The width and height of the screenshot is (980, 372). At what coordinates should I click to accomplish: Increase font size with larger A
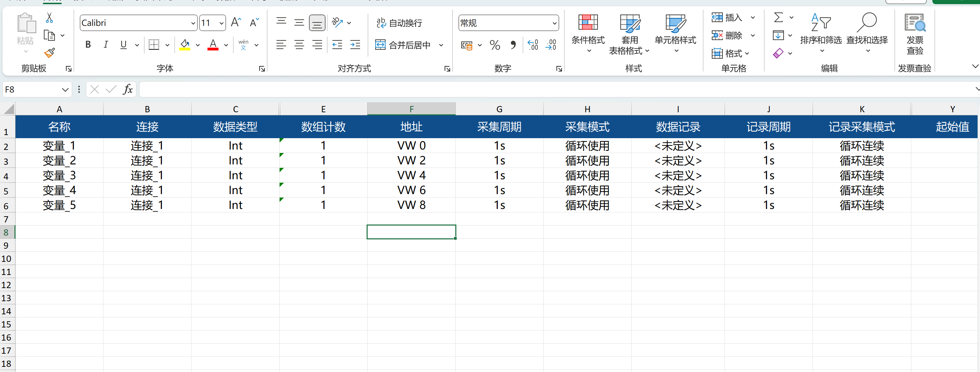[x=236, y=22]
